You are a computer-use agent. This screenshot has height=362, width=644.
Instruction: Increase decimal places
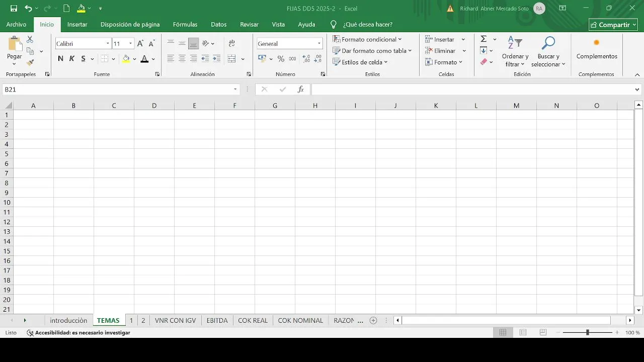[x=305, y=59]
